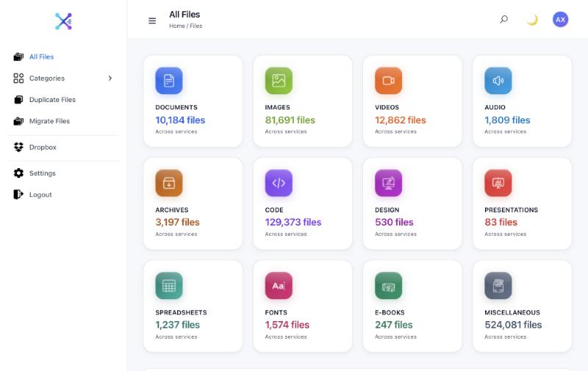This screenshot has height=371, width=588.
Task: Toggle dark mode moon icon
Action: coord(532,20)
